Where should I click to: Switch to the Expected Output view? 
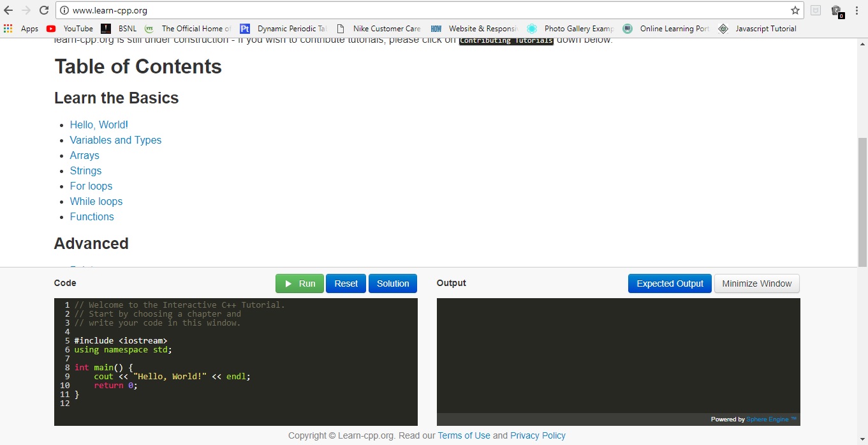coord(669,283)
